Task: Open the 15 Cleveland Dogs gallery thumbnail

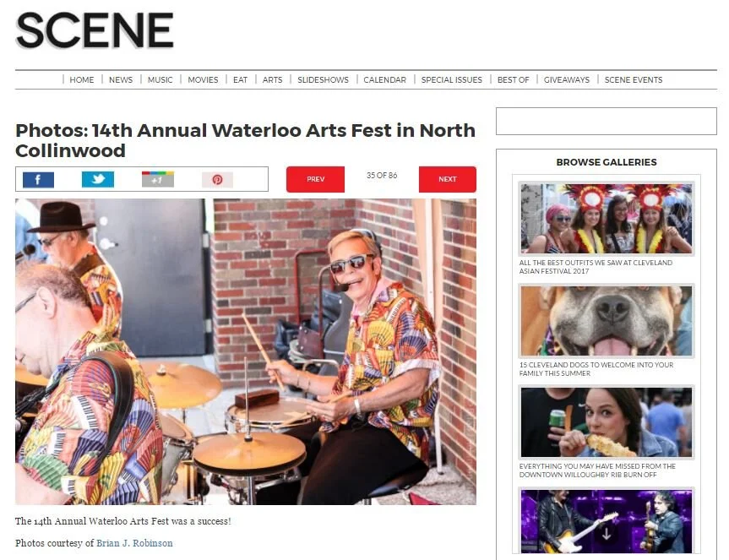Action: pyautogui.click(x=607, y=321)
